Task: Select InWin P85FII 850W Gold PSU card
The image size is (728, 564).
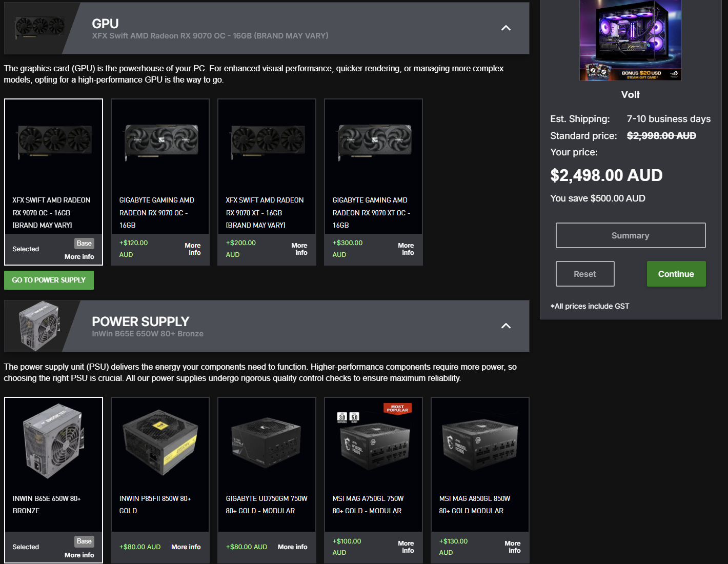Action: coord(160,480)
